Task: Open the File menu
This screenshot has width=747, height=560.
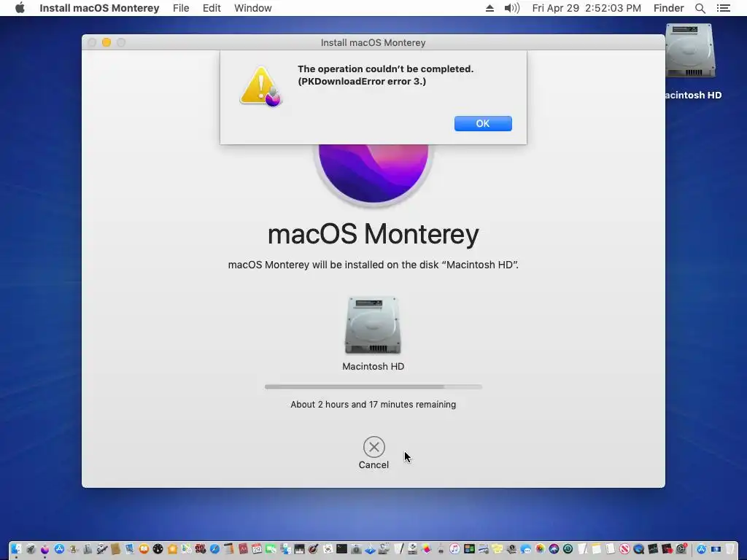Action: 181,8
